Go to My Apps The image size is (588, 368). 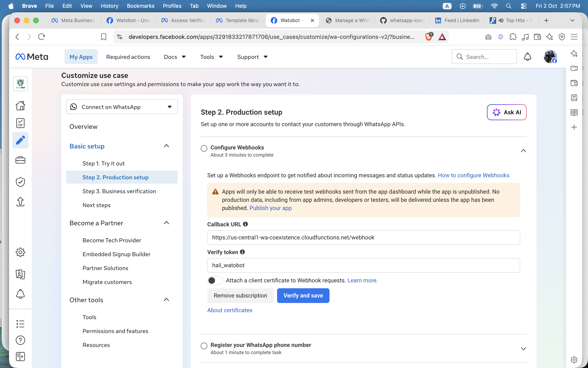[81, 57]
